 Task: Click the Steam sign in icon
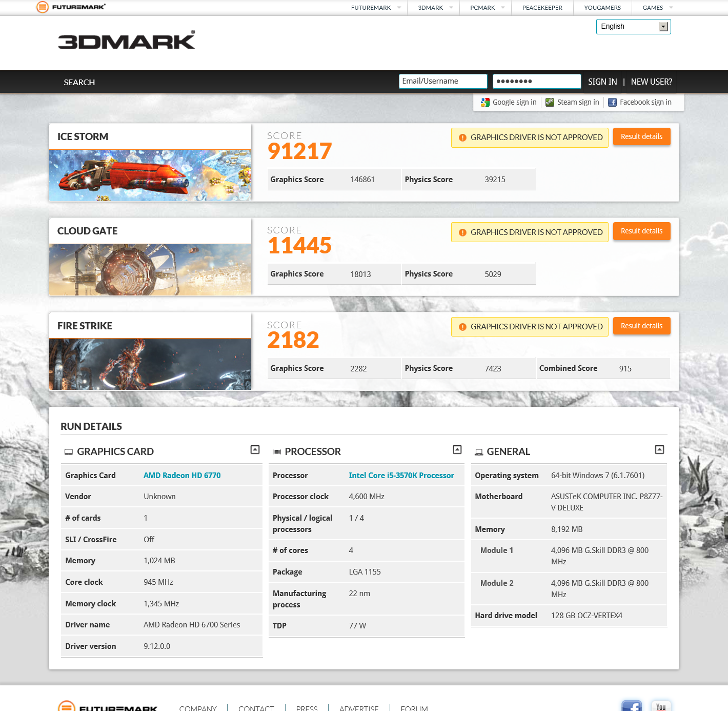pyautogui.click(x=550, y=103)
